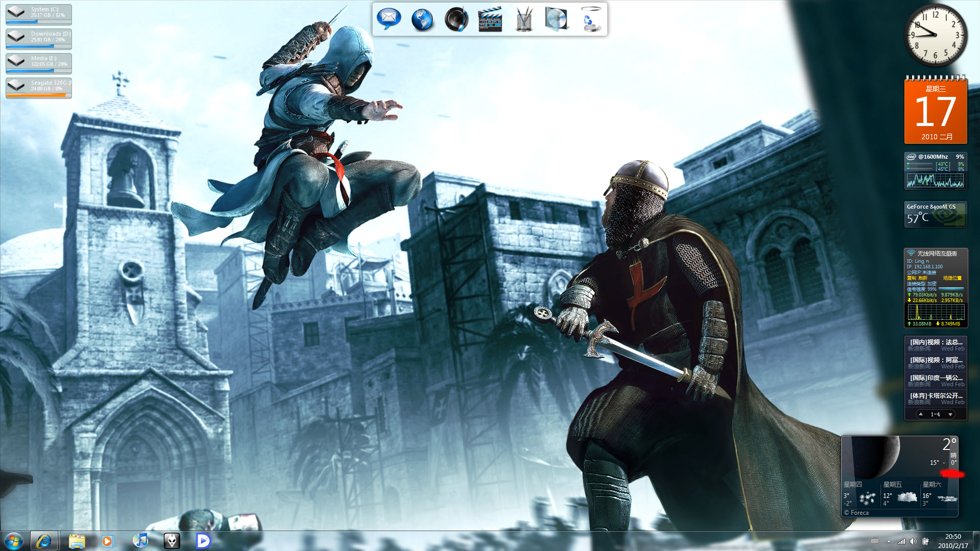Open the movie clapperboard icon in the dock

coord(490,20)
